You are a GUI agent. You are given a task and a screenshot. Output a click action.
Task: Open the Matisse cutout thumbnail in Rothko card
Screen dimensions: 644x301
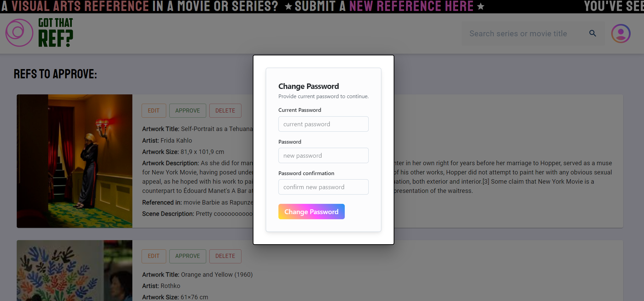[x=75, y=271]
